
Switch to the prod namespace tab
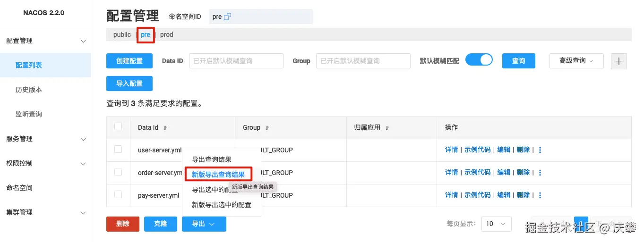point(167,34)
